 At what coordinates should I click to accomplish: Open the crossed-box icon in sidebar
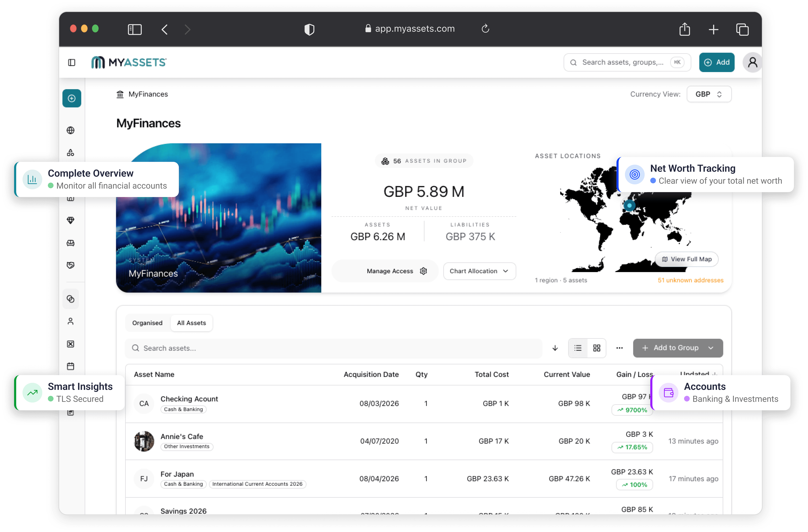click(71, 344)
